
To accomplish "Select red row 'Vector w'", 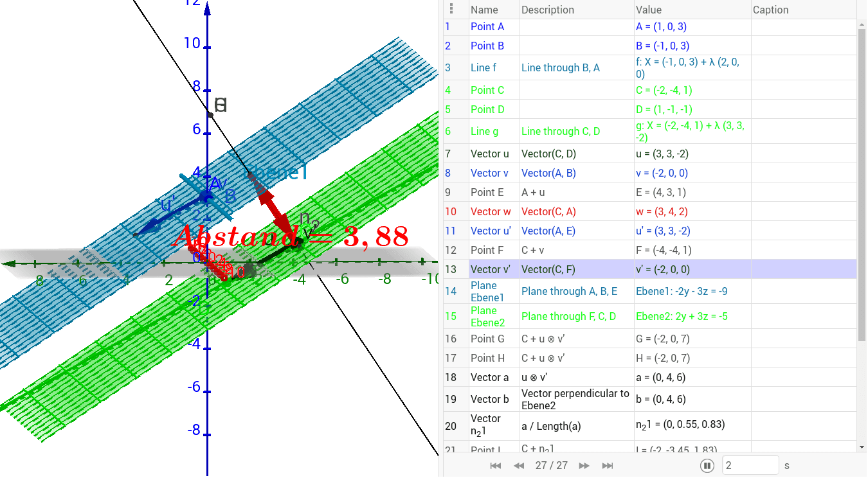I will click(x=649, y=211).
